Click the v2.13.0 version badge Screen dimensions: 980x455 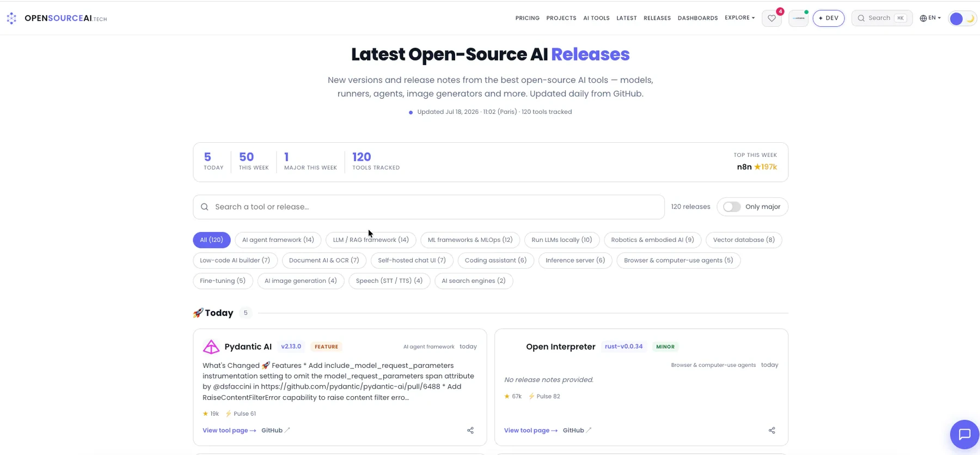coord(291,347)
